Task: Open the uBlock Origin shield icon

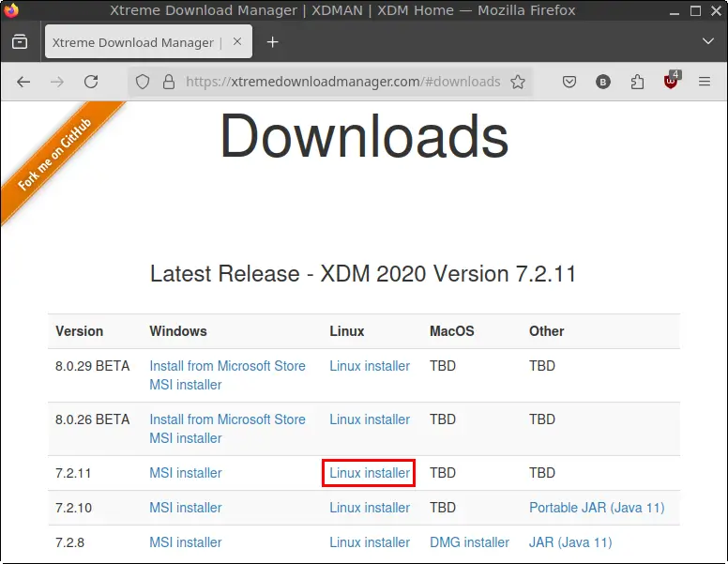Action: click(672, 82)
